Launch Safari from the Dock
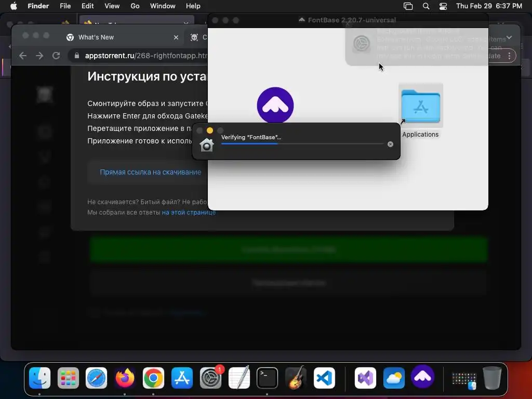 tap(96, 378)
